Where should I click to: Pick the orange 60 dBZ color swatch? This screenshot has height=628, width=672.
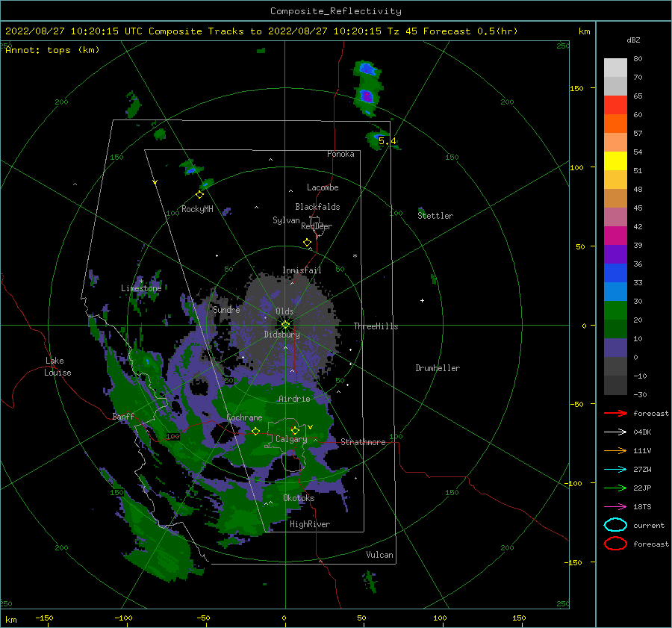(615, 123)
